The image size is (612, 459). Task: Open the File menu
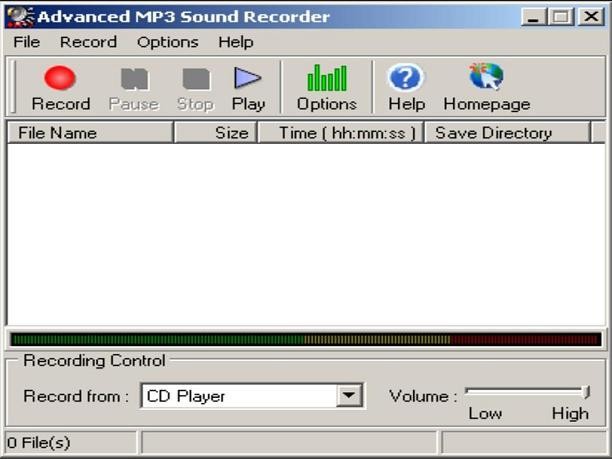tap(27, 42)
